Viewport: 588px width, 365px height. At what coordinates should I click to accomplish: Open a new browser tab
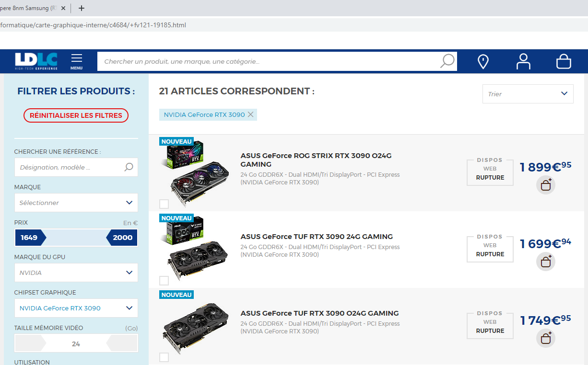(82, 8)
